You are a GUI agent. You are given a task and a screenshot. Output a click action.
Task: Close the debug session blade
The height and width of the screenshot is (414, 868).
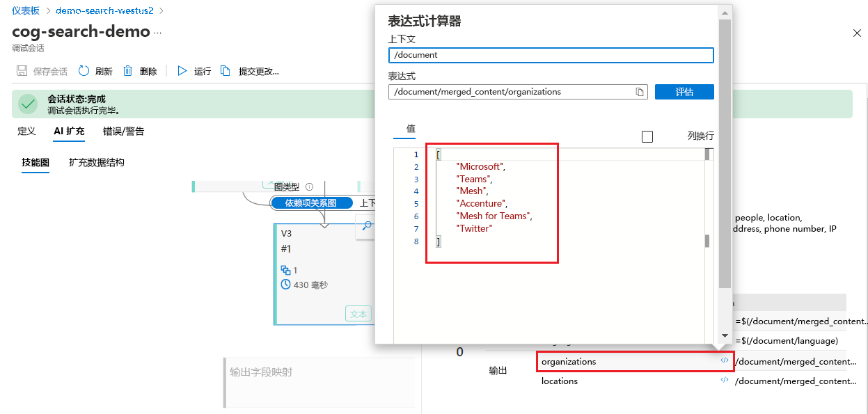tap(857, 33)
